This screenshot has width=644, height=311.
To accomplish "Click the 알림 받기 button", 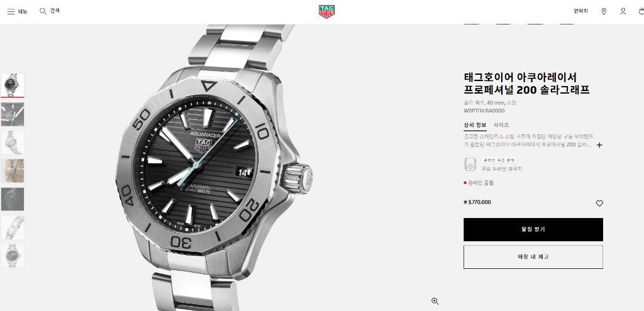I will [x=533, y=229].
